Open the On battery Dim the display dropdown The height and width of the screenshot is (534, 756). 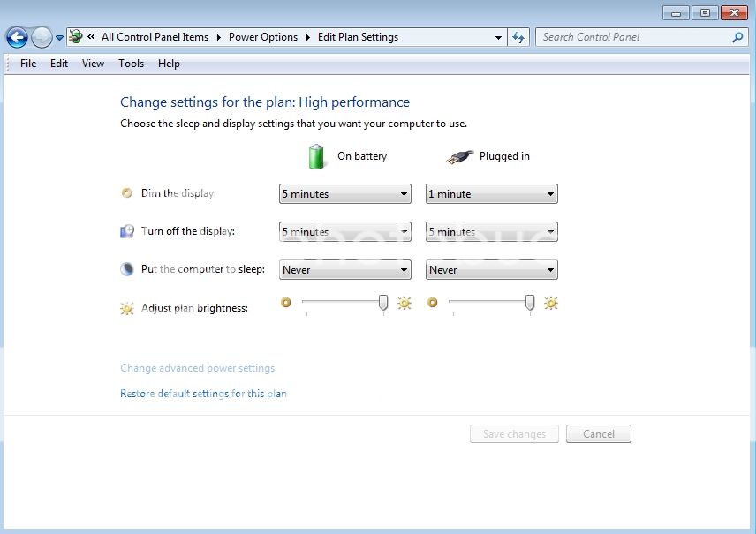tap(344, 193)
